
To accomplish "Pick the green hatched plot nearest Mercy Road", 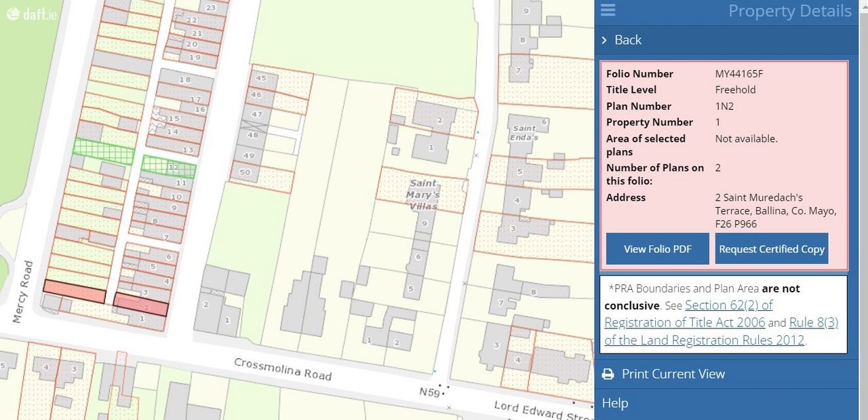I will click(x=104, y=151).
